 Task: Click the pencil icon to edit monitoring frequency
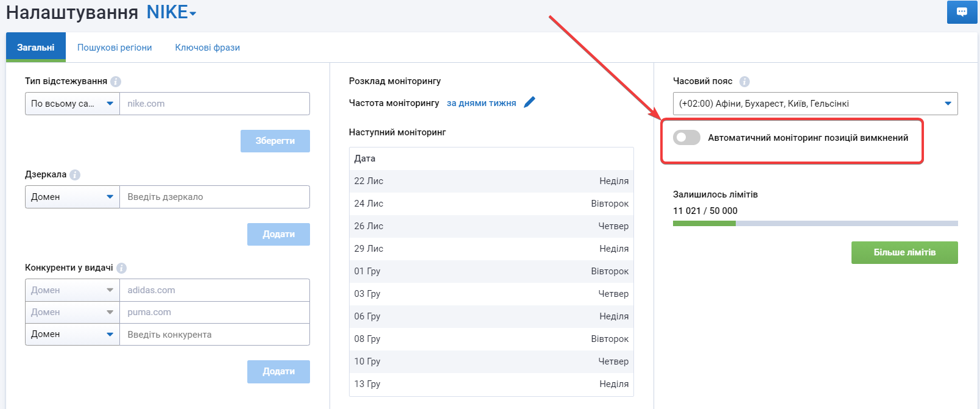pos(529,102)
